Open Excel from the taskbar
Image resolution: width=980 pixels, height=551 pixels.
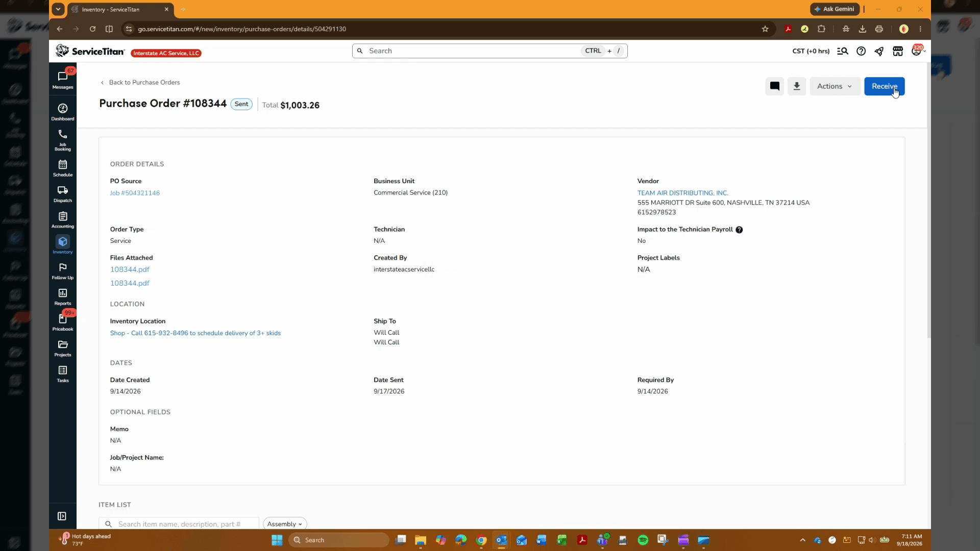coord(561,540)
